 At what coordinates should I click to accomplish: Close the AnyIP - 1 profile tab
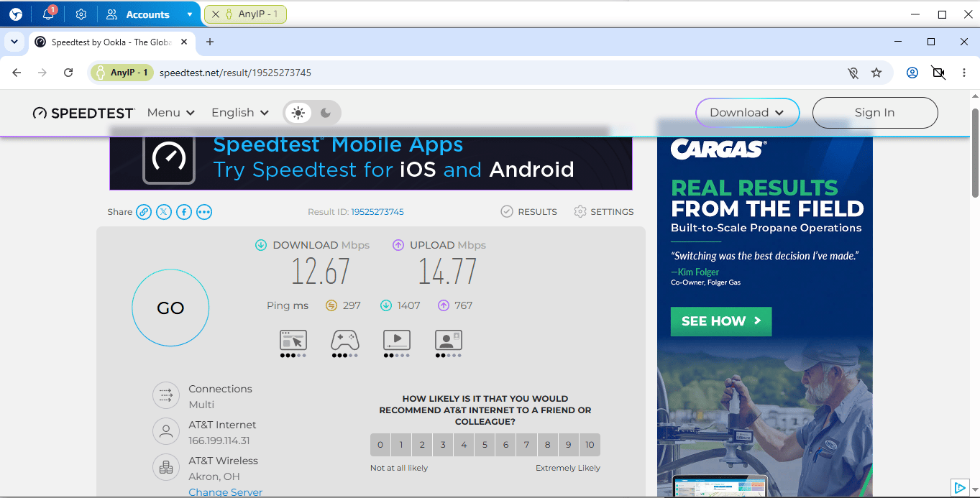click(x=216, y=14)
